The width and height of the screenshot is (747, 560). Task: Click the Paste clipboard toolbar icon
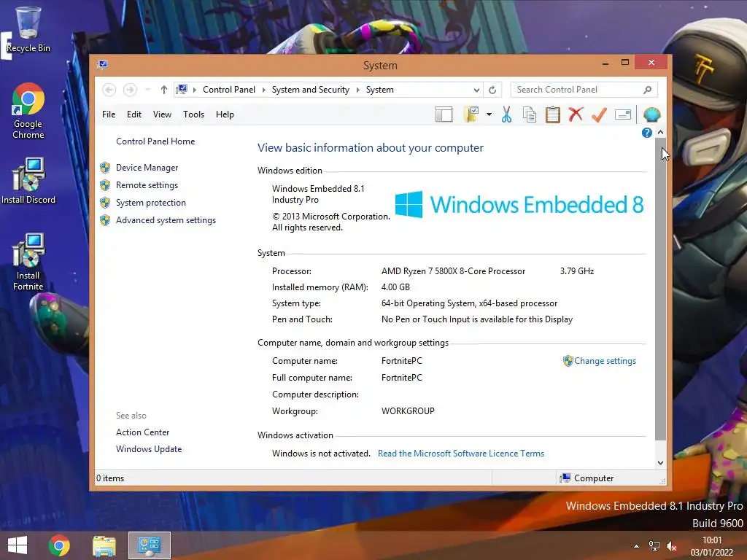pyautogui.click(x=553, y=114)
